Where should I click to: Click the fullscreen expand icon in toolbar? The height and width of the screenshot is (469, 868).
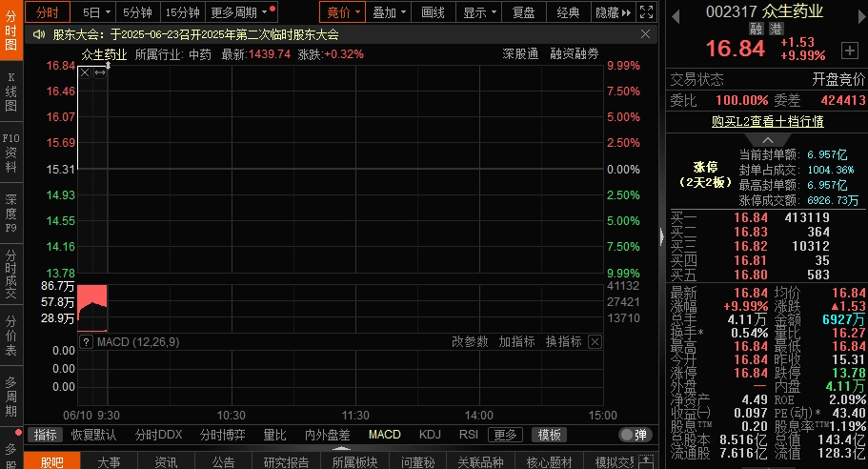(x=646, y=12)
